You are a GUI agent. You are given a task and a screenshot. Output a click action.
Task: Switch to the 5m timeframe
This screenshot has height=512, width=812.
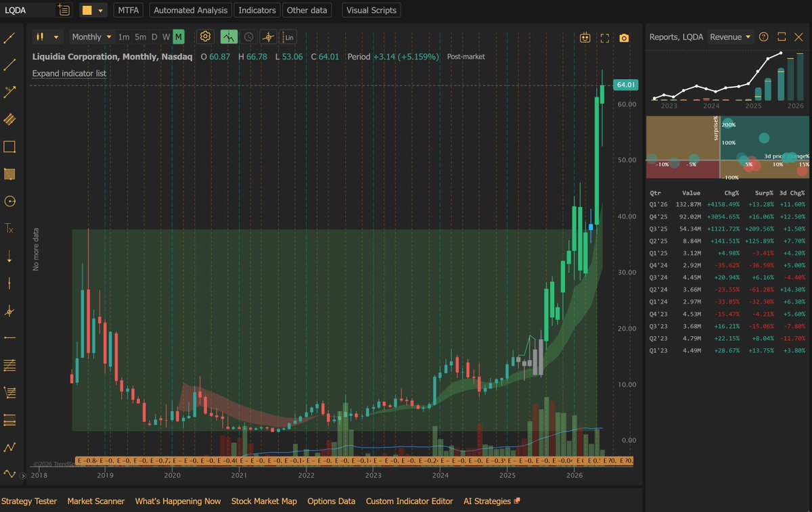tap(140, 37)
